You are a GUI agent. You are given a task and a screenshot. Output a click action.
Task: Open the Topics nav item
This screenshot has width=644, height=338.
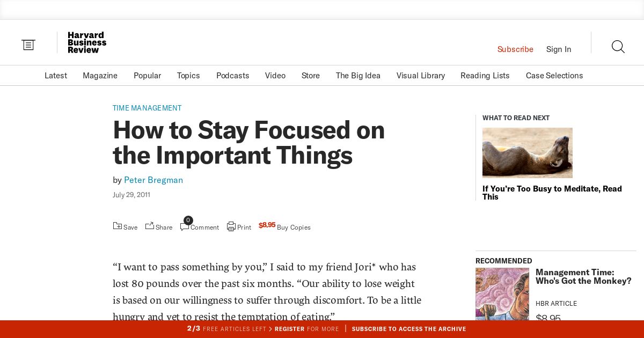(x=188, y=76)
